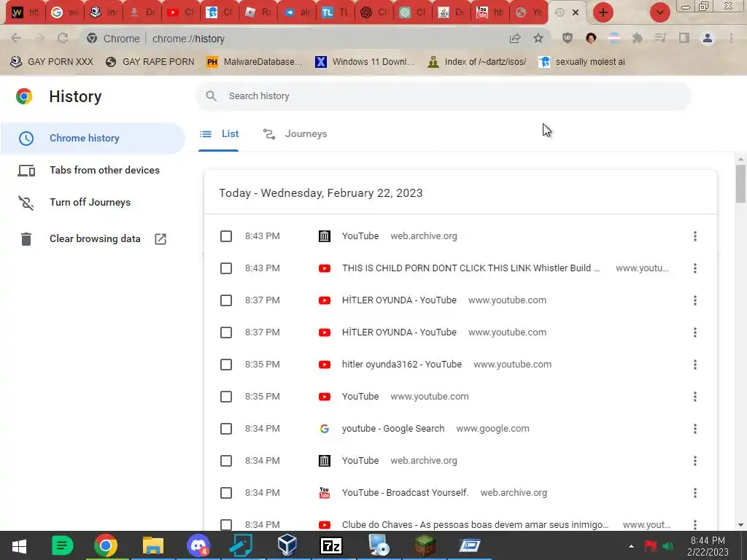Open a new tab with the plus button
Screen dimensions: 747x560
(603, 12)
